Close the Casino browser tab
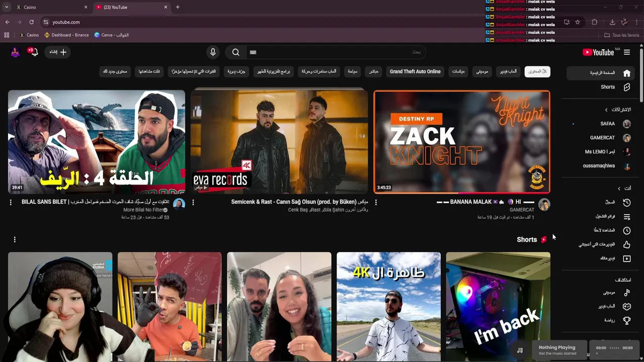 (86, 7)
